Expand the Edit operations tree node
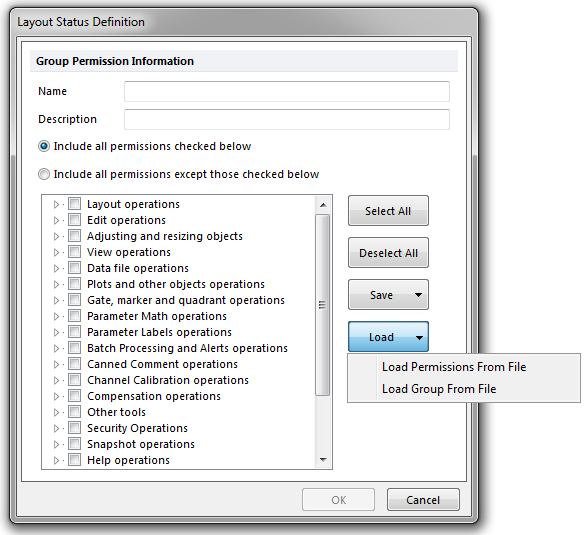The image size is (588, 535). point(56,220)
